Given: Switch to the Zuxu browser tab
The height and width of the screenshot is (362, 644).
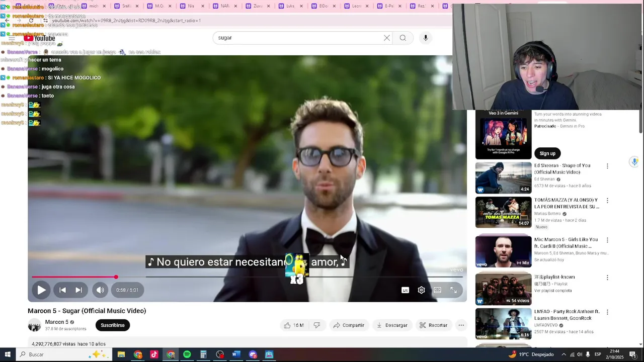Looking at the screenshot, I should coord(258,6).
